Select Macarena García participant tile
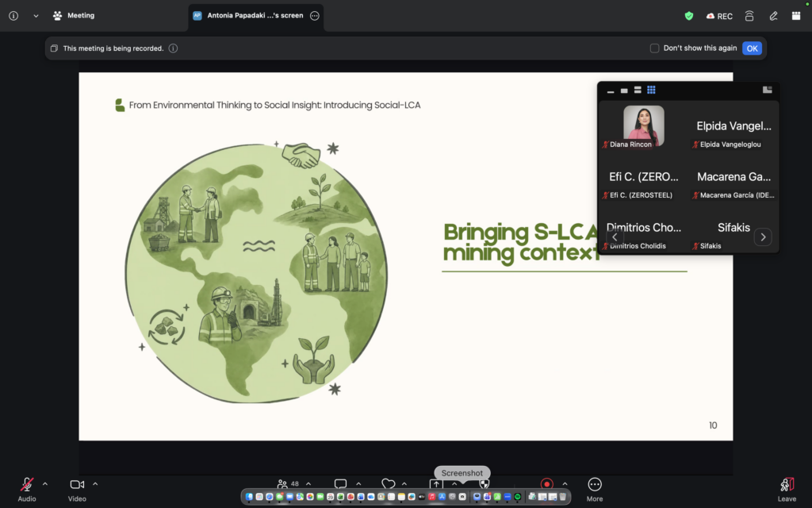 click(x=733, y=177)
